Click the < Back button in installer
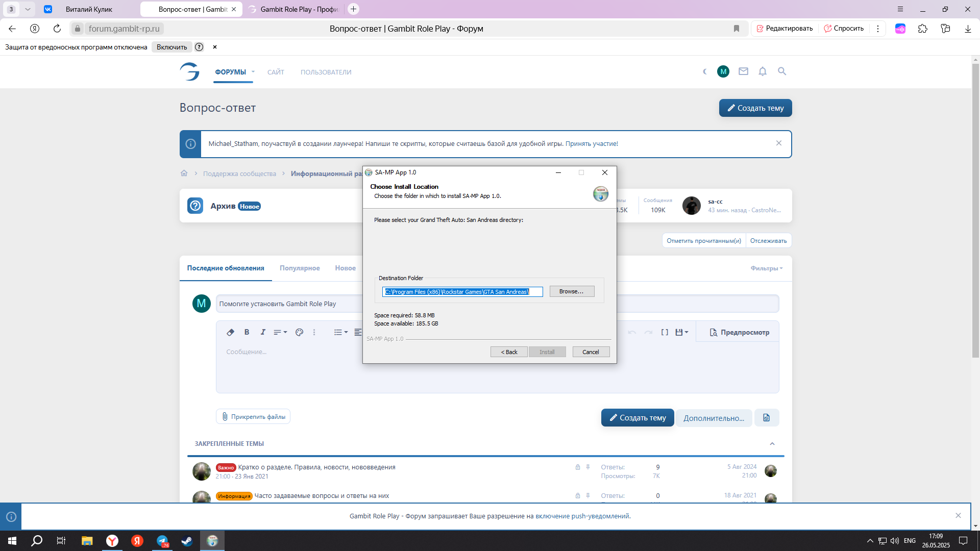This screenshot has width=980, height=551. coord(509,352)
